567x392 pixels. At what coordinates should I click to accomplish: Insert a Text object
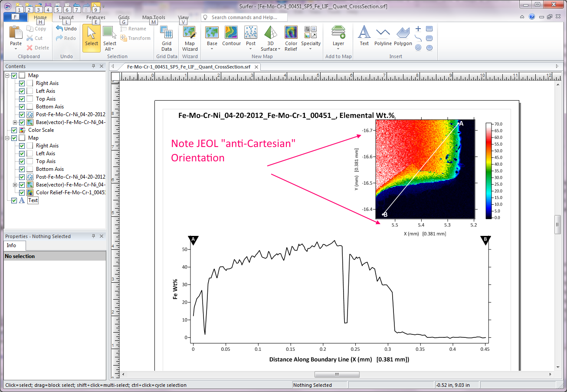point(364,36)
